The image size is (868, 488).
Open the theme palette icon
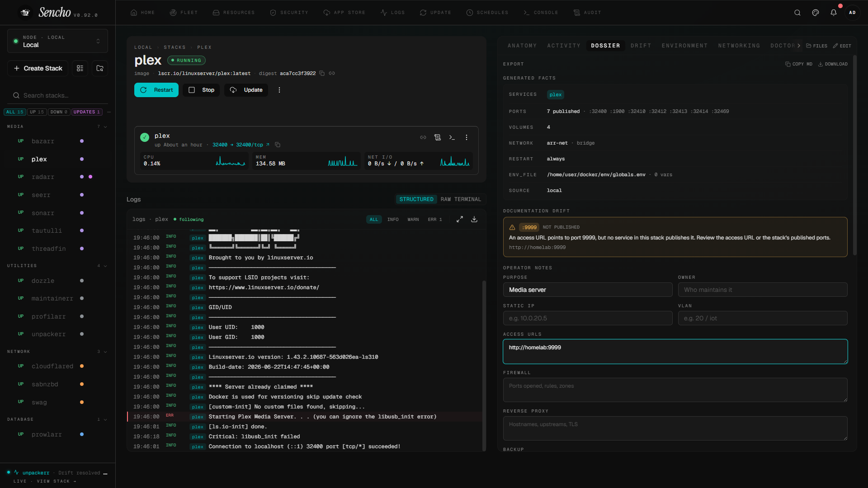[816, 13]
